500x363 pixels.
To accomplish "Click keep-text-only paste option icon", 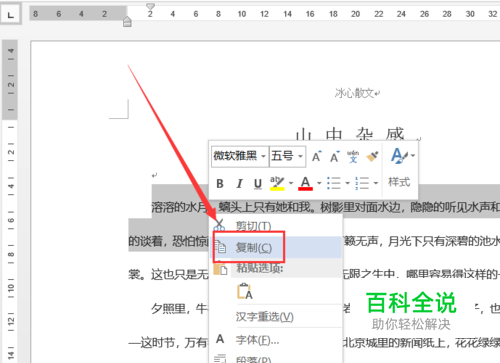I will pos(244,291).
